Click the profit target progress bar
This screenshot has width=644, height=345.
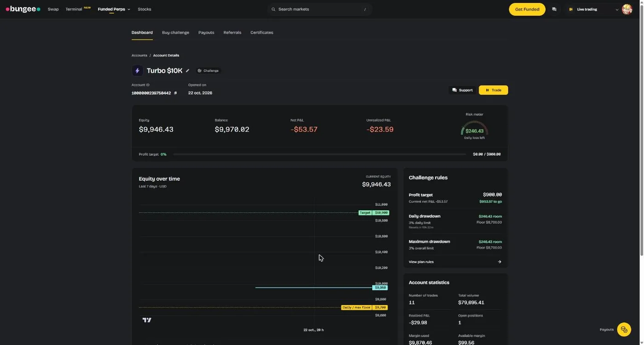coord(320,154)
